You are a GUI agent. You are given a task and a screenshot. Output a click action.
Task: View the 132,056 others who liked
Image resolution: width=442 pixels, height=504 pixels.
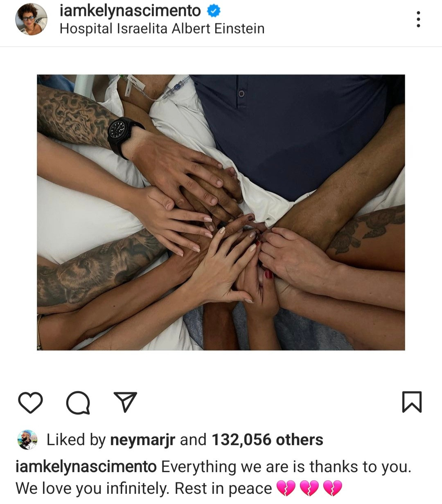(x=267, y=440)
